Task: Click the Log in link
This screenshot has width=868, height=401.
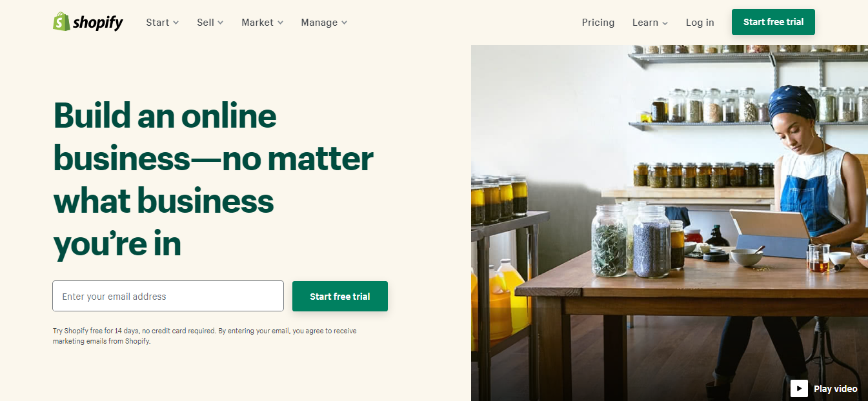Action: [x=700, y=22]
